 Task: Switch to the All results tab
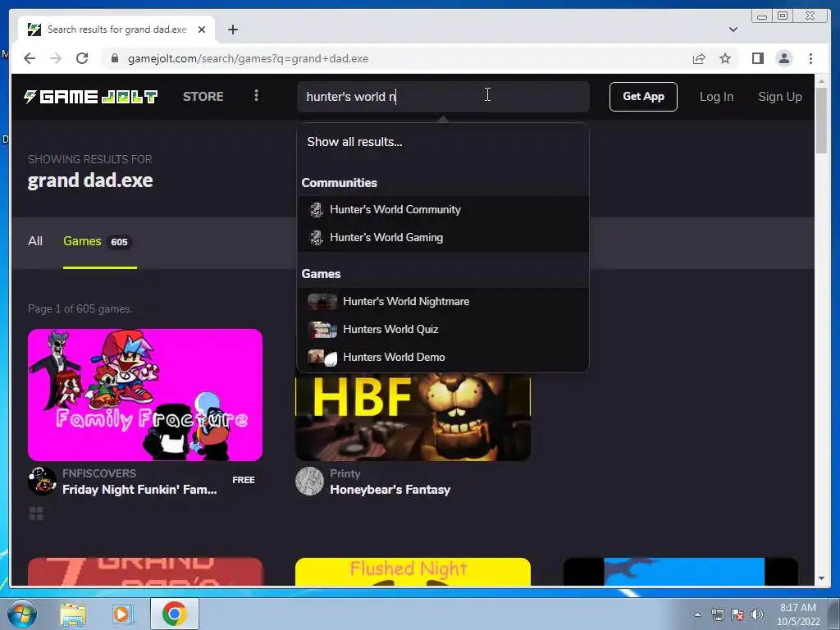coord(34,241)
